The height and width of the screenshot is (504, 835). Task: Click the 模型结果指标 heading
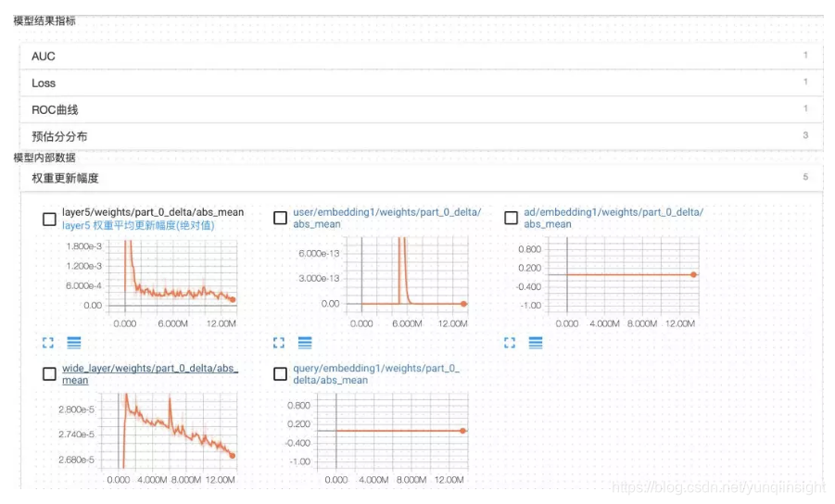(44, 20)
